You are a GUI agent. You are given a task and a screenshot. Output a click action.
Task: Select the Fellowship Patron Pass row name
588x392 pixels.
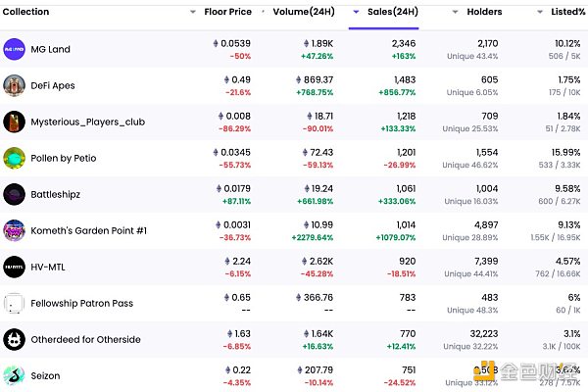click(82, 303)
